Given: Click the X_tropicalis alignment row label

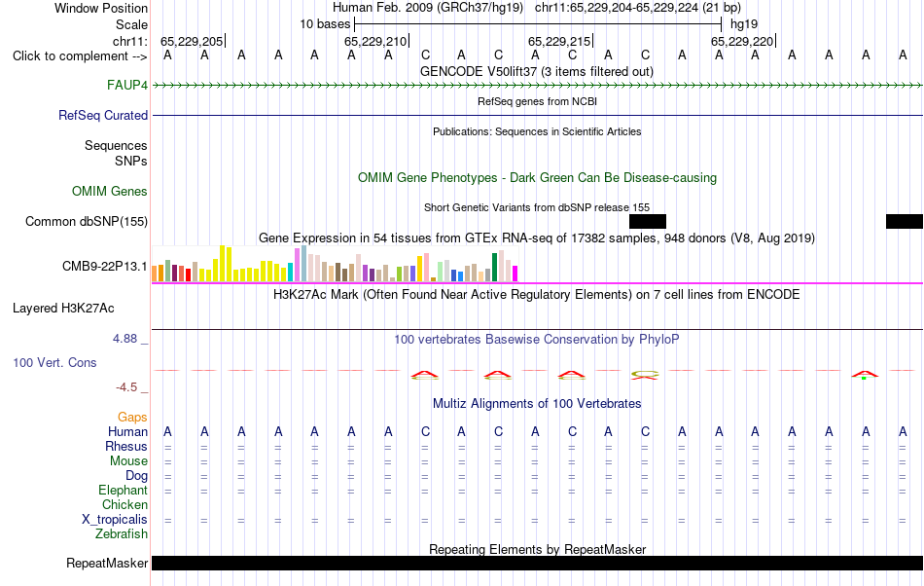Looking at the screenshot, I should click(x=115, y=520).
